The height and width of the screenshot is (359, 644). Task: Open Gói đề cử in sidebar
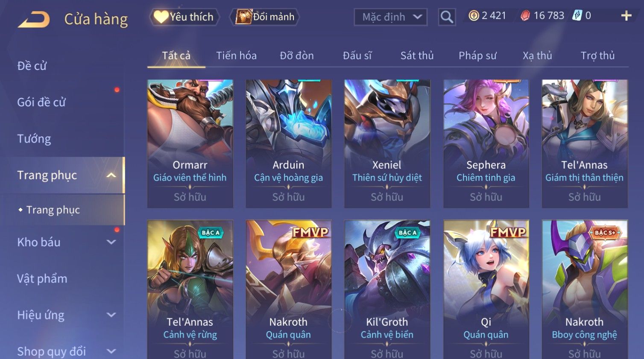[x=41, y=102]
